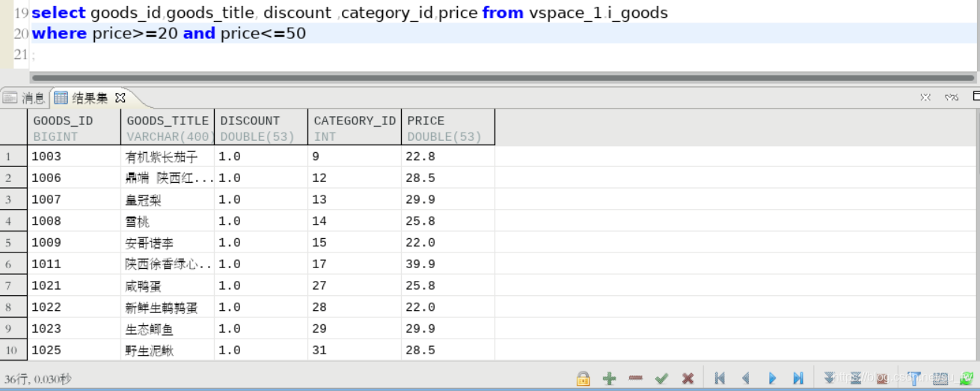This screenshot has height=391, width=980.
Task: Click cell 生态鲫鱼
Action: [168, 329]
